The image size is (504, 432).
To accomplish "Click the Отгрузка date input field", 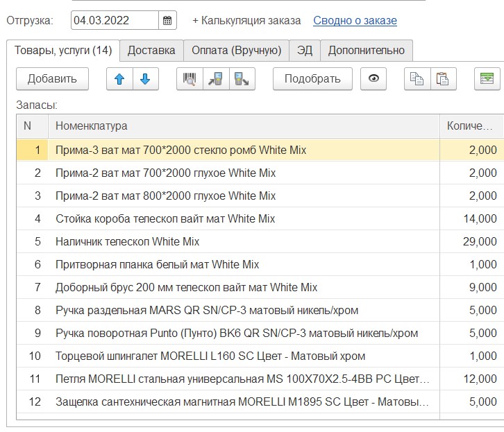I will [x=115, y=21].
